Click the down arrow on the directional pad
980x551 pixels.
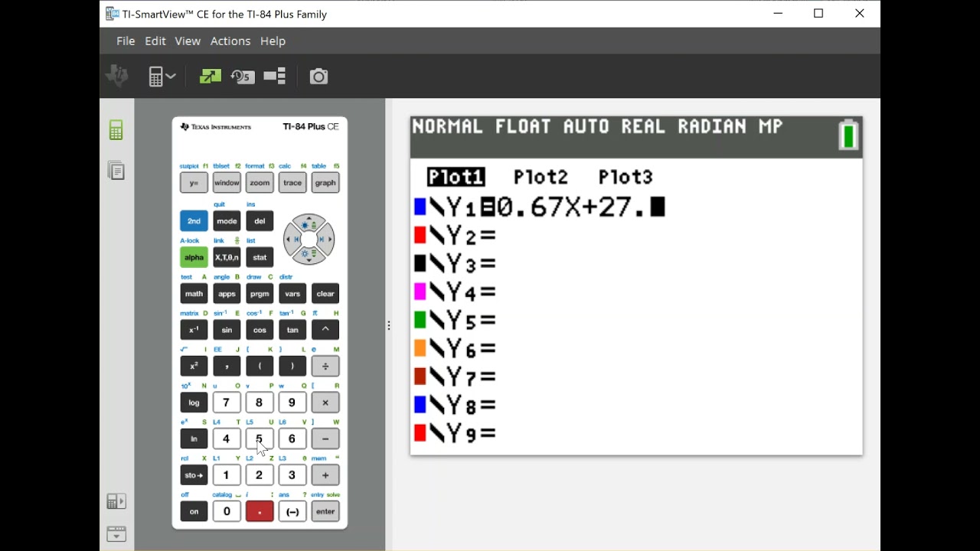pos(309,255)
